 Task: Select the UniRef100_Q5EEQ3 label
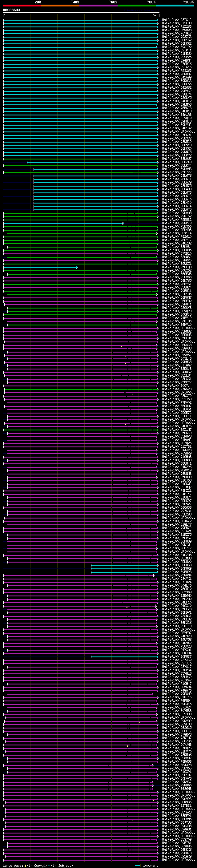click(177, 267)
